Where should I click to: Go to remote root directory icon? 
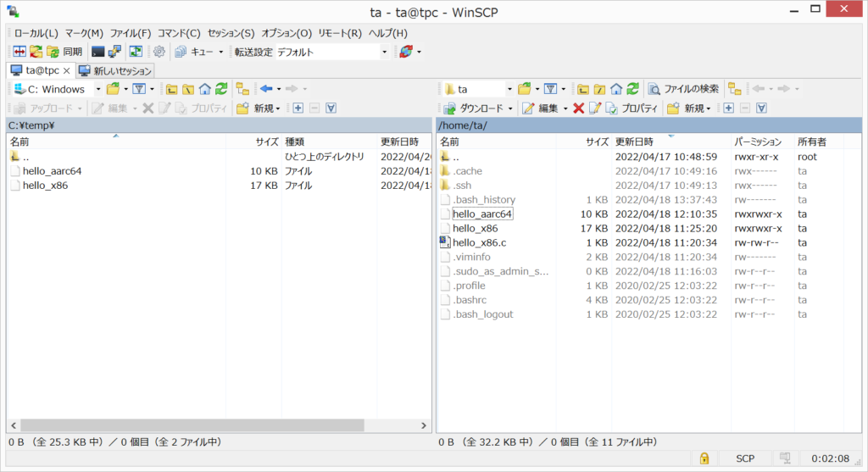tap(599, 89)
